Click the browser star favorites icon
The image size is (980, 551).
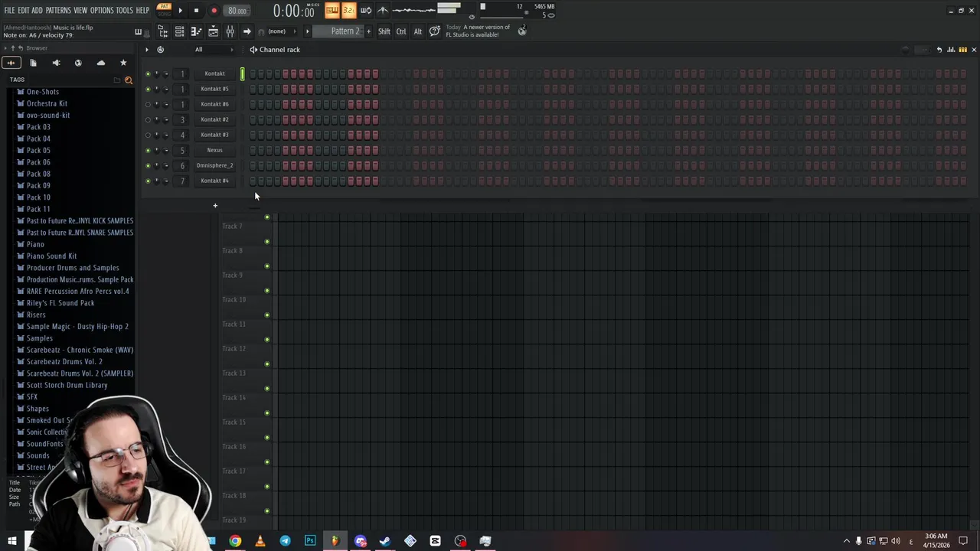123,63
